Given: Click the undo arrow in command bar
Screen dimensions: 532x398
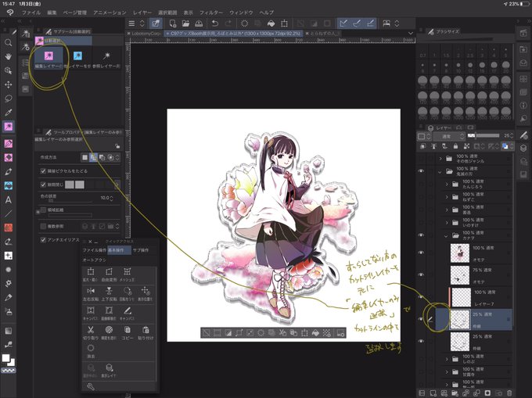Looking at the screenshot, I should click(214, 23).
